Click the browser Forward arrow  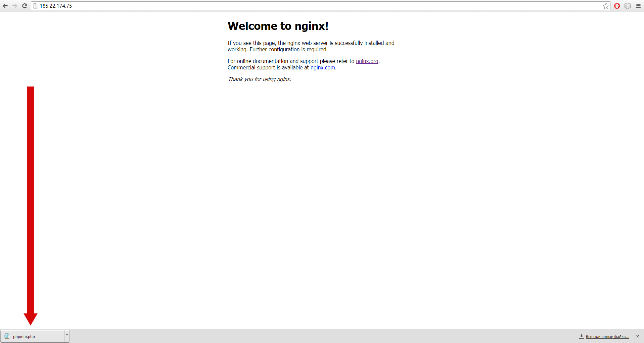pyautogui.click(x=15, y=6)
